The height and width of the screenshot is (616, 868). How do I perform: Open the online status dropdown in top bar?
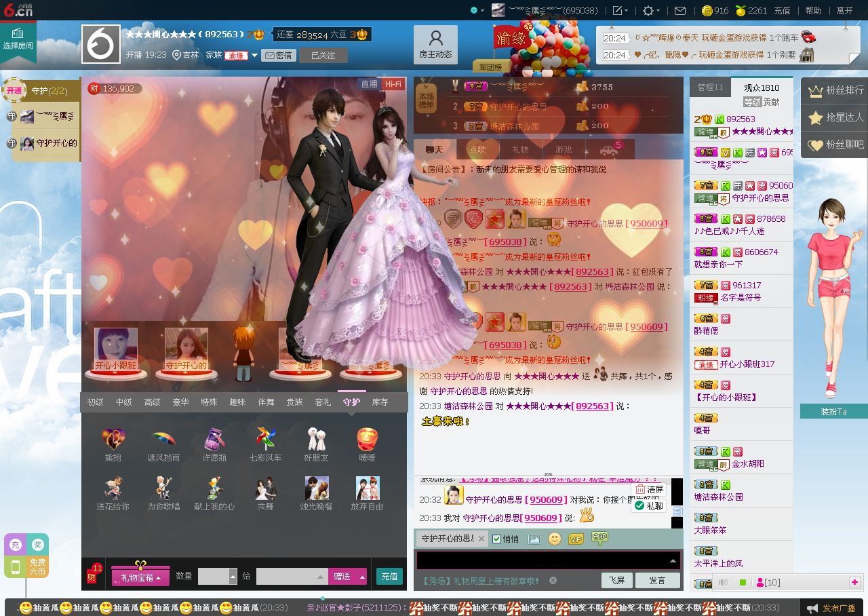click(477, 10)
